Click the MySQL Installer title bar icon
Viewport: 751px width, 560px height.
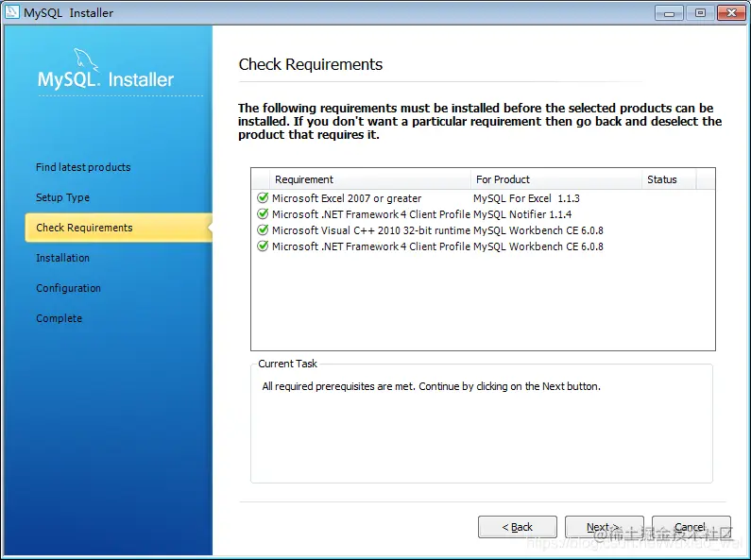12,12
